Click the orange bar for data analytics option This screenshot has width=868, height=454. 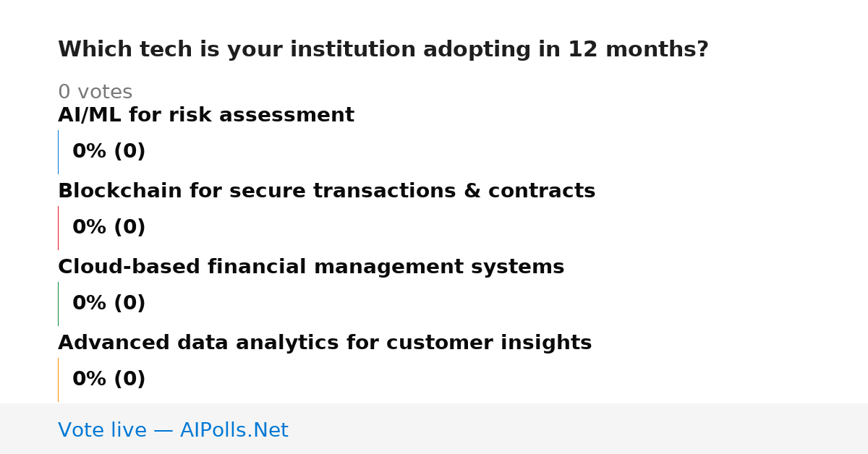(x=58, y=380)
